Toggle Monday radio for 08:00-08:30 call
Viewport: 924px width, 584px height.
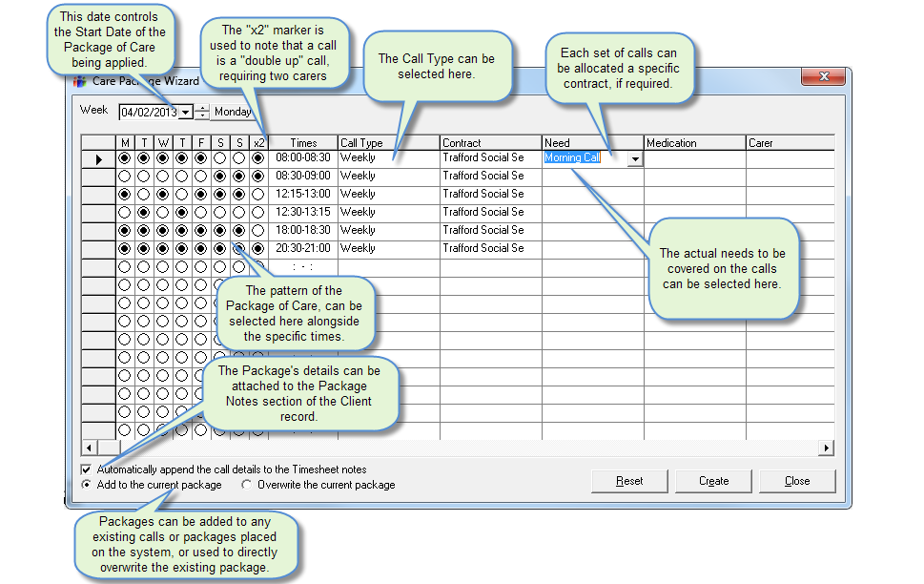(x=124, y=158)
